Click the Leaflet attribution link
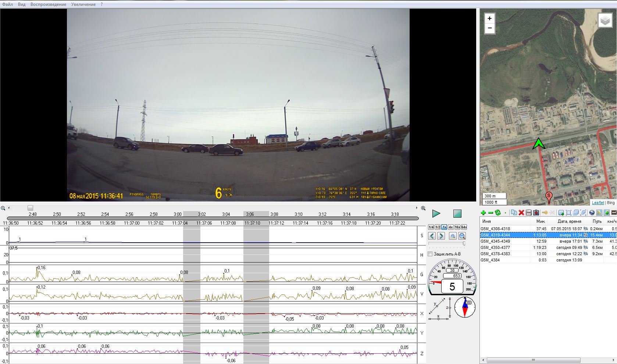 click(x=598, y=203)
